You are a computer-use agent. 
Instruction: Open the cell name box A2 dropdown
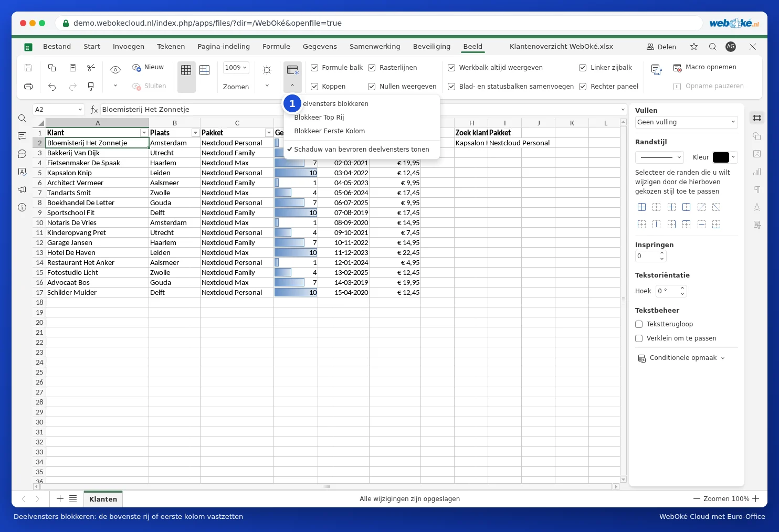pos(80,110)
